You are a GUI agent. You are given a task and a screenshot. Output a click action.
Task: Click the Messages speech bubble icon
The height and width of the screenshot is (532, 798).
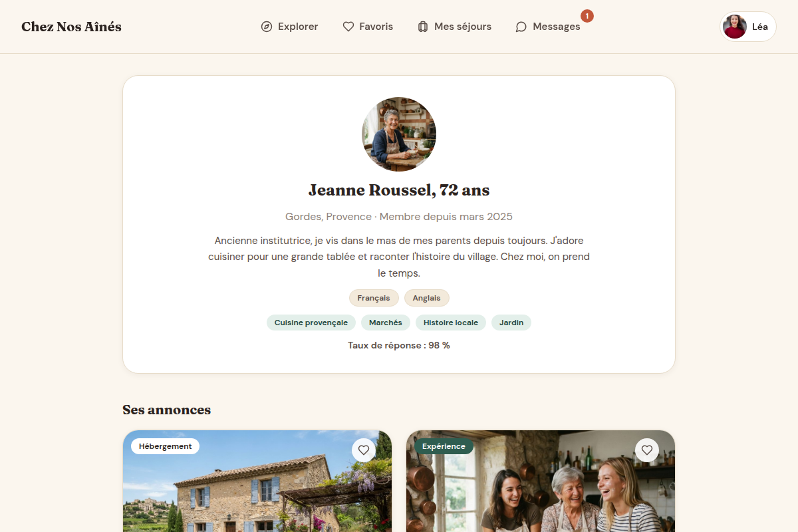click(x=521, y=27)
